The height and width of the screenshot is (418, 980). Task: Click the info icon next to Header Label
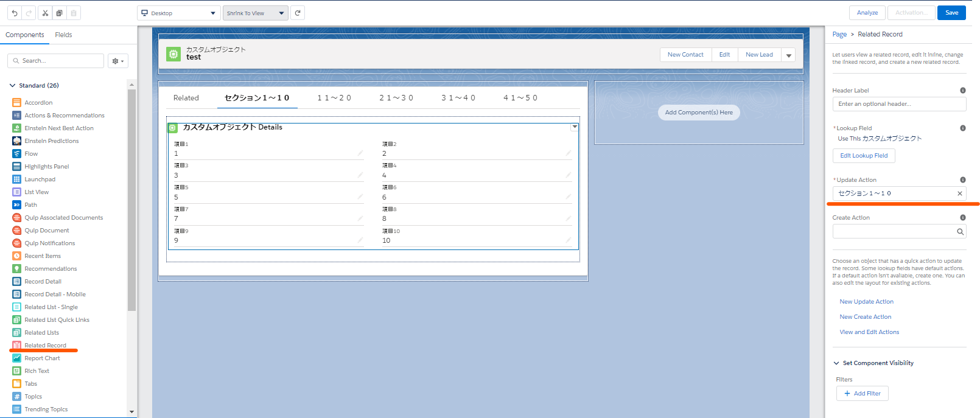pos(962,91)
